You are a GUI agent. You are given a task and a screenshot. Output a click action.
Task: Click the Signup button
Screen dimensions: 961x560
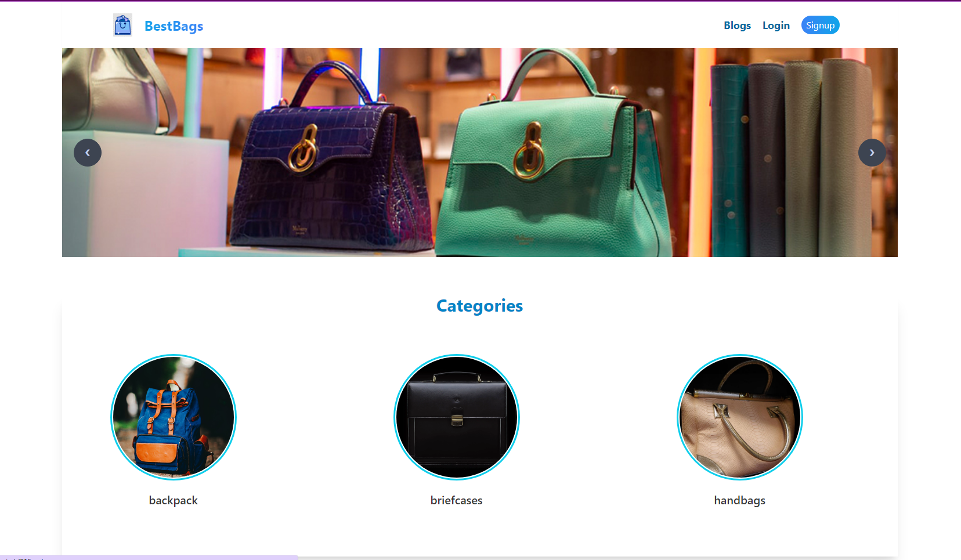[820, 25]
